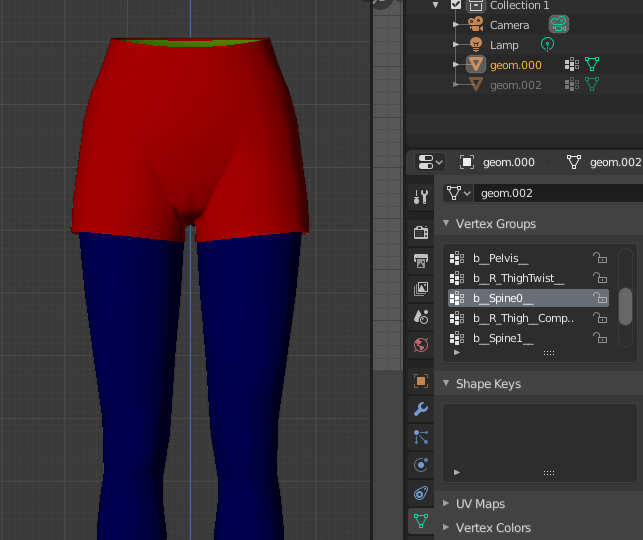Click shape keys list resize grip
The width and height of the screenshot is (643, 540).
549,473
